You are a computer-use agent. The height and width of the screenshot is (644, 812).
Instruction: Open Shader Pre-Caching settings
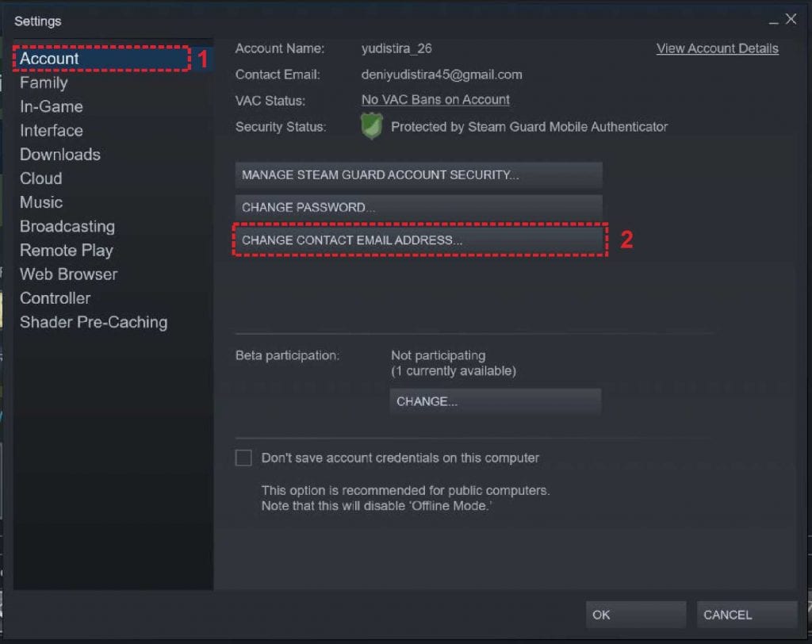coord(93,322)
